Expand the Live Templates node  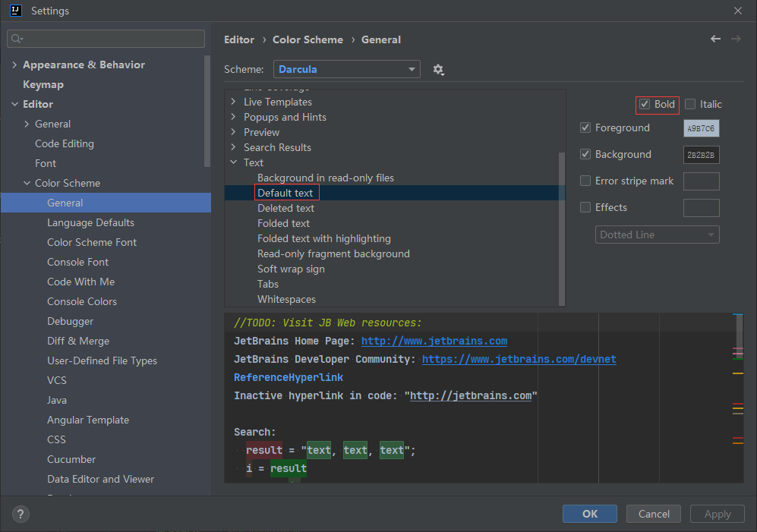point(233,102)
